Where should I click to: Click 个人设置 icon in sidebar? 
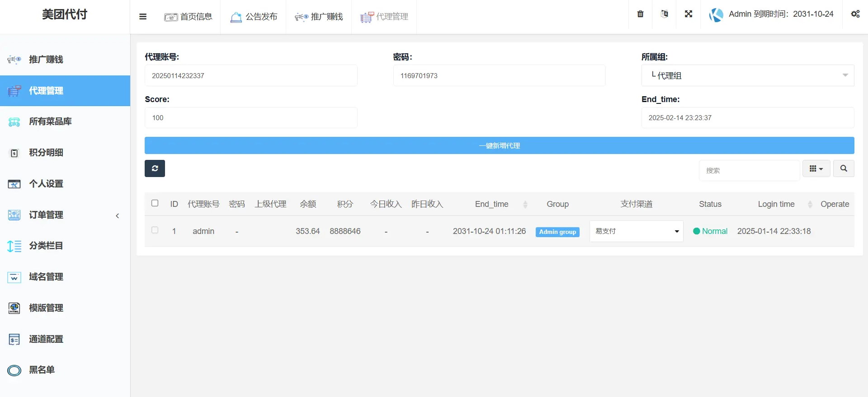pos(14,184)
